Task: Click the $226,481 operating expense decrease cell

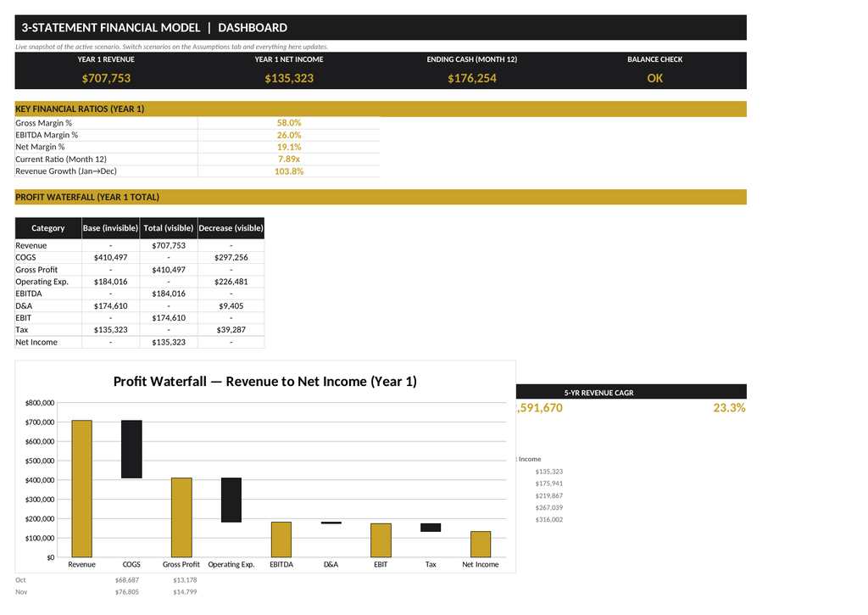Action: 231,282
